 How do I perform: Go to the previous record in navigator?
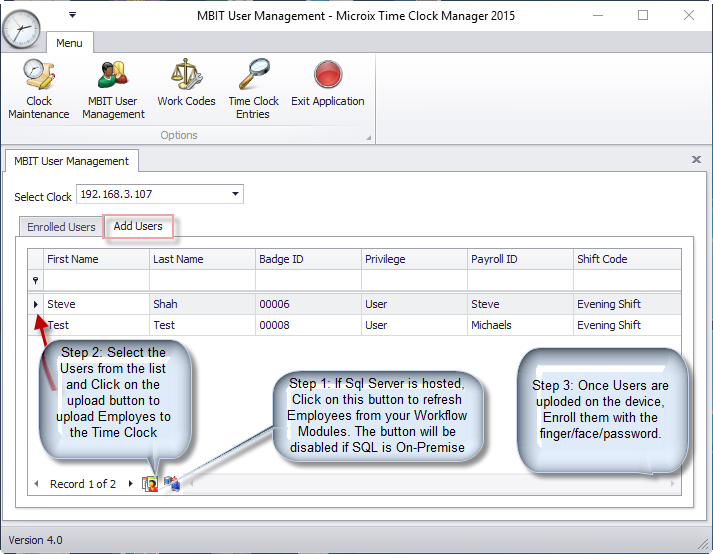pos(37,484)
